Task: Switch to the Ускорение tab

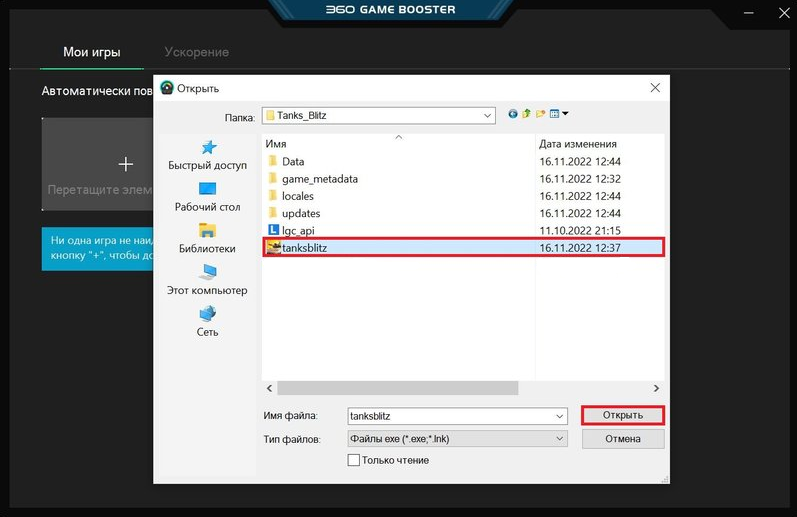Action: tap(197, 52)
